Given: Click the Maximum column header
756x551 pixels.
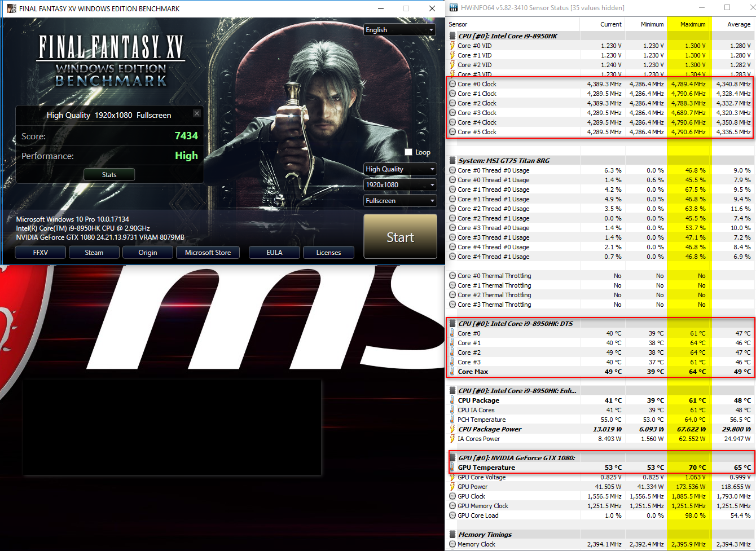Looking at the screenshot, I should point(689,24).
